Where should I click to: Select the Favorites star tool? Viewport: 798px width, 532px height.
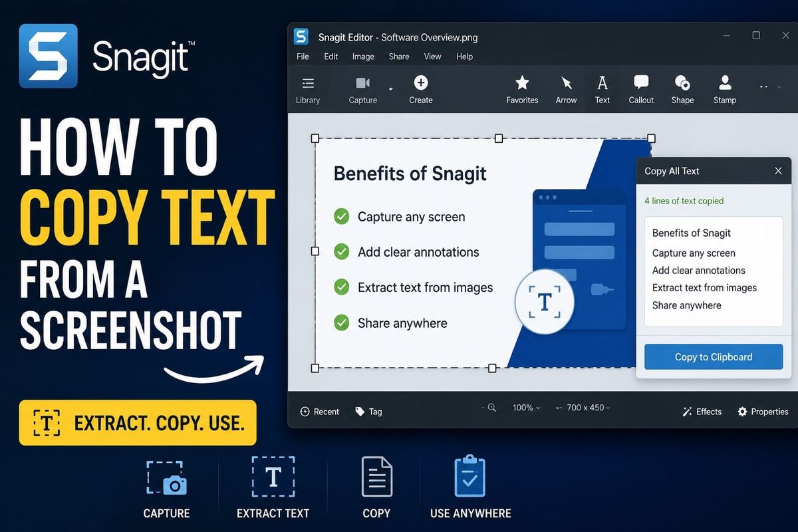(x=522, y=90)
